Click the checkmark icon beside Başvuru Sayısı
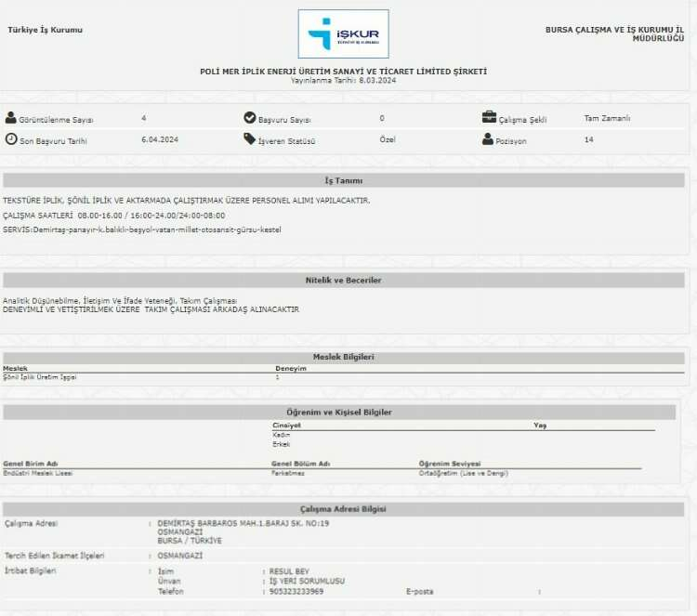Image resolution: width=697 pixels, height=616 pixels. [x=249, y=118]
